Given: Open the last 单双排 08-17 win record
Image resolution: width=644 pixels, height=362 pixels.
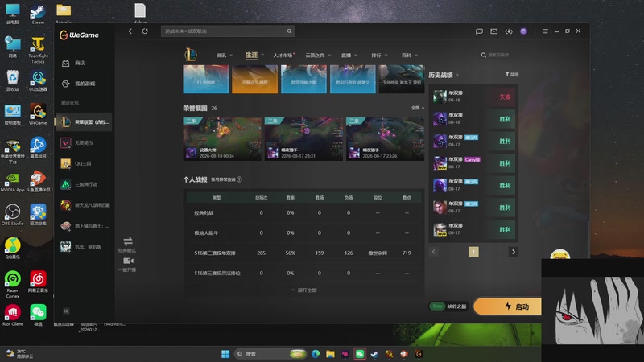Looking at the screenshot, I should click(473, 230).
